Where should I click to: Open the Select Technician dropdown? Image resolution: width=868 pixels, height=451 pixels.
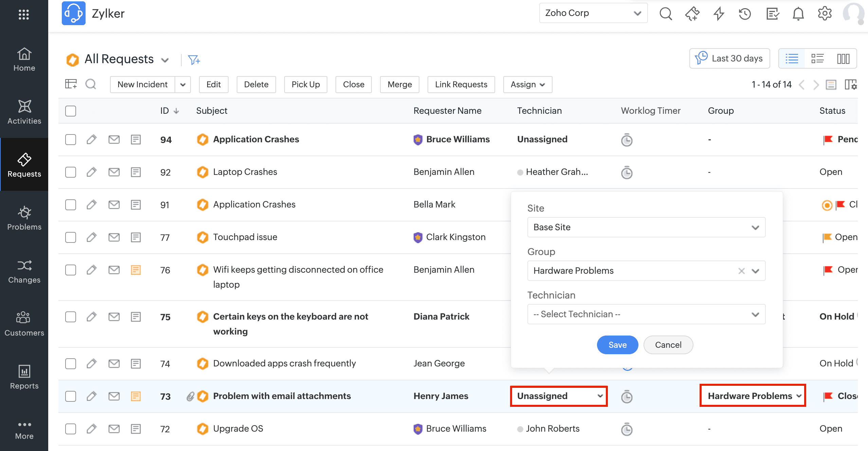click(x=646, y=314)
